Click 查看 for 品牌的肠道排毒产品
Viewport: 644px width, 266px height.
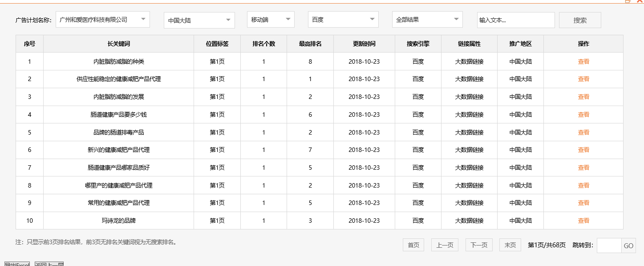pyautogui.click(x=583, y=132)
